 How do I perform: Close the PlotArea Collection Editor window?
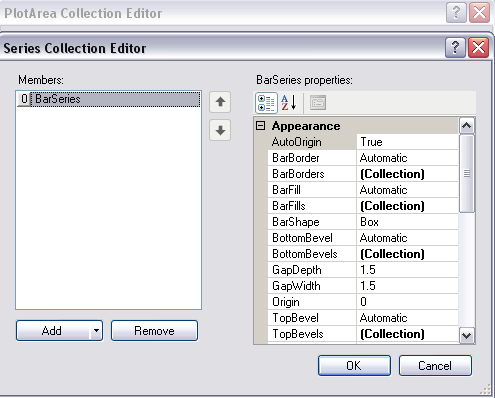[x=479, y=13]
